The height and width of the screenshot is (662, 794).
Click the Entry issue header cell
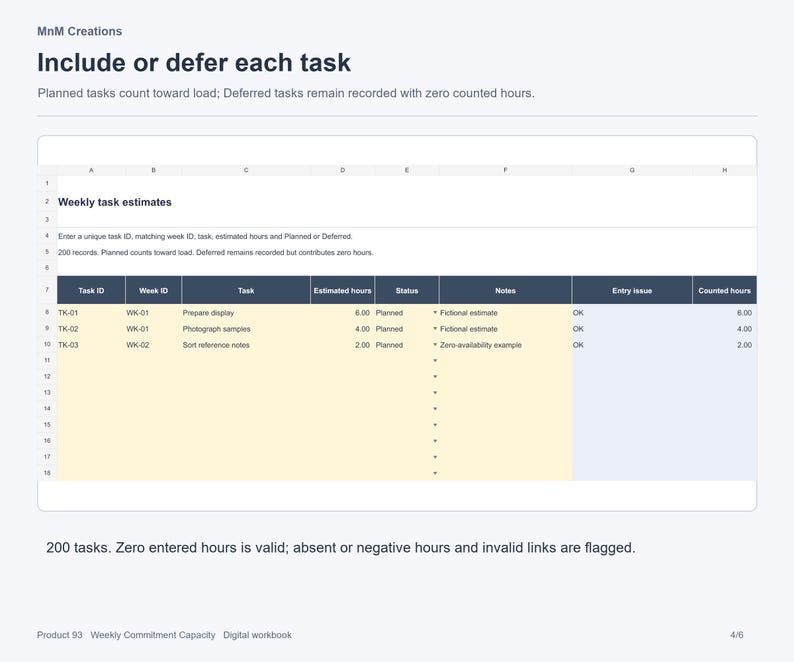[x=632, y=290]
